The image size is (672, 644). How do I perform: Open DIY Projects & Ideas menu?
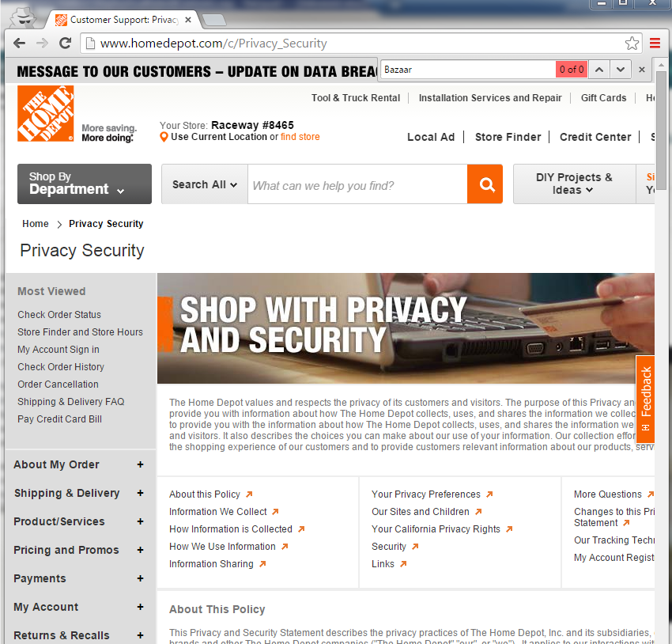574,184
